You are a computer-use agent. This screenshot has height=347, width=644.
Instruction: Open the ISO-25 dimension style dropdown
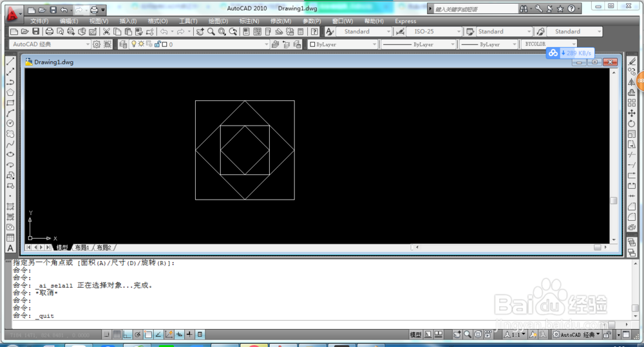434,32
